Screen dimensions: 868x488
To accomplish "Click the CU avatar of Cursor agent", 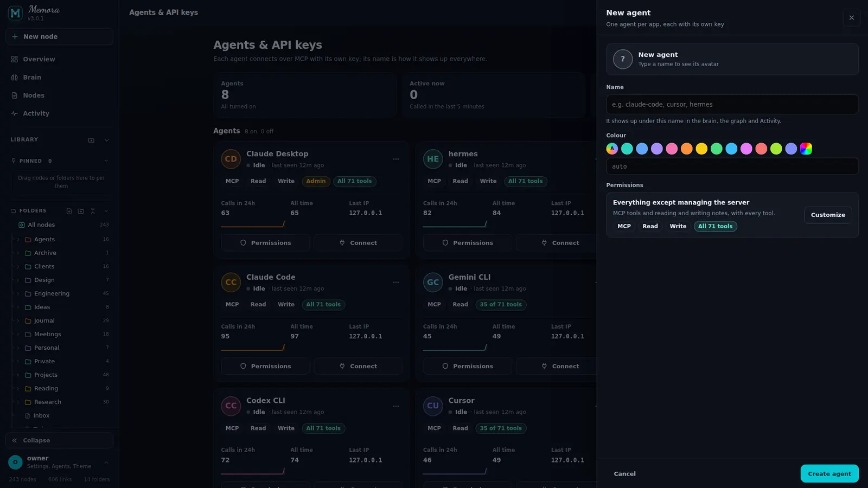I will coord(433,406).
